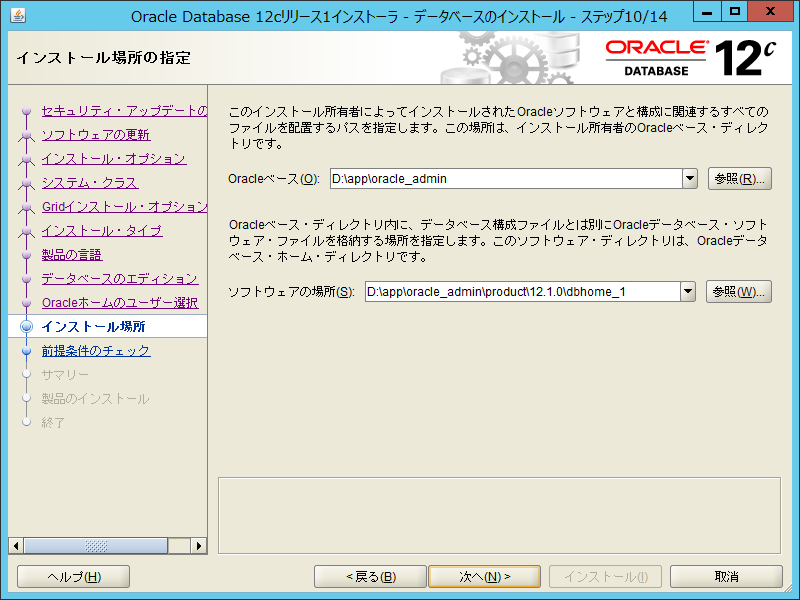The width and height of the screenshot is (800, 600).
Task: Expand the ソフトウェアの場所 dropdown list
Action: pyautogui.click(x=687, y=292)
